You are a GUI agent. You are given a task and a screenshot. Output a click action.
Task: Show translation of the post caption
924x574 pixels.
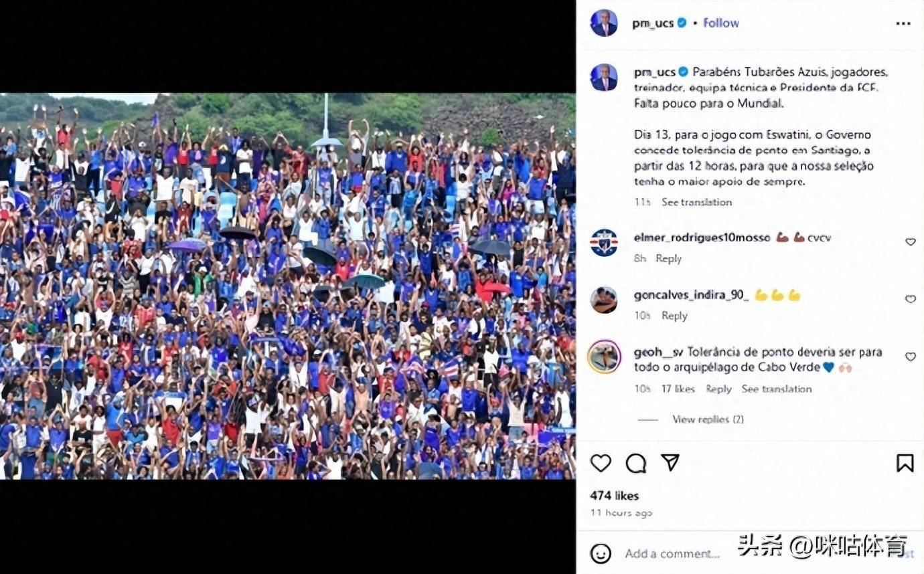click(696, 202)
